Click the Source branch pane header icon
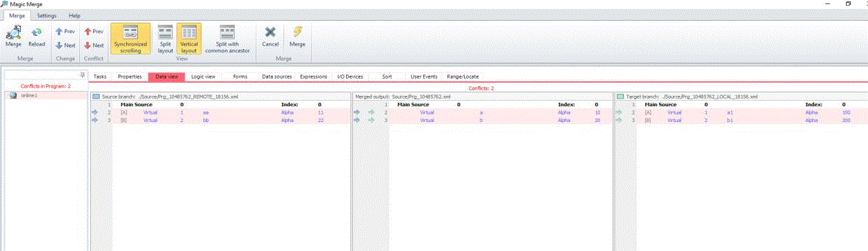This screenshot has width=868, height=251. point(97,97)
